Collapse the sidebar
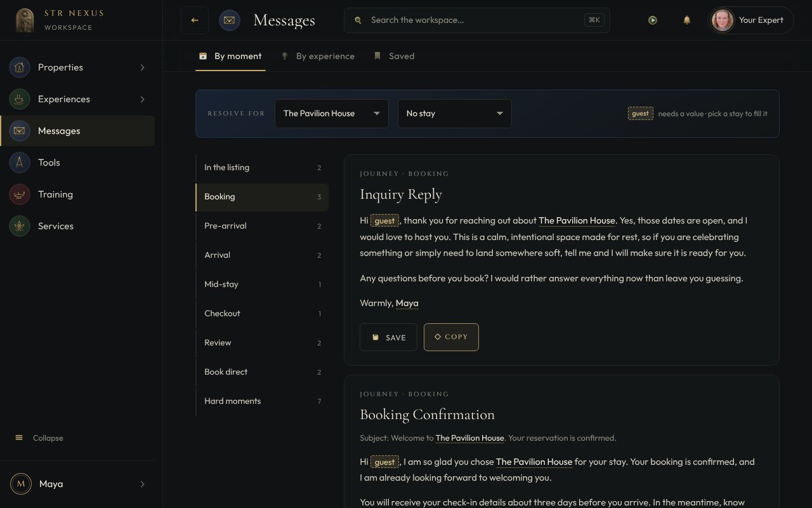This screenshot has height=508, width=812. (x=39, y=438)
